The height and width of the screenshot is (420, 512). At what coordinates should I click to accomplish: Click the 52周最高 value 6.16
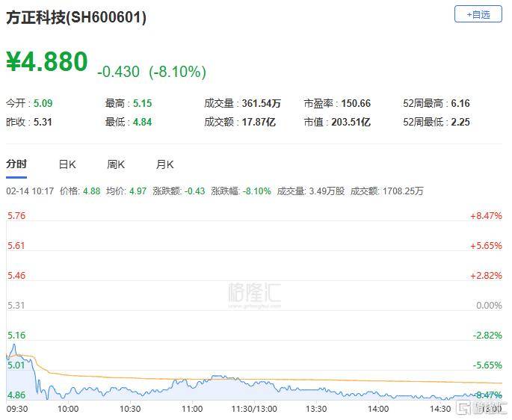click(x=460, y=103)
